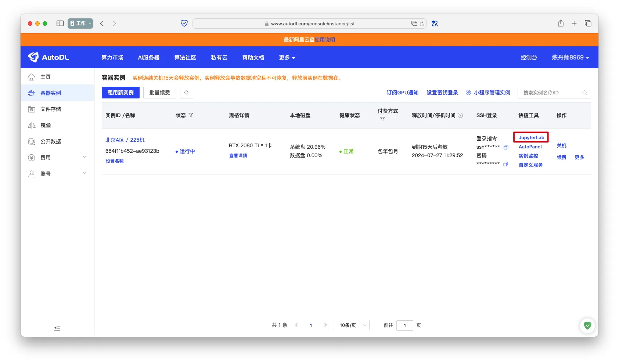Open the JupyterLab quick tool link
The height and width of the screenshot is (364, 619).
coord(531,137)
